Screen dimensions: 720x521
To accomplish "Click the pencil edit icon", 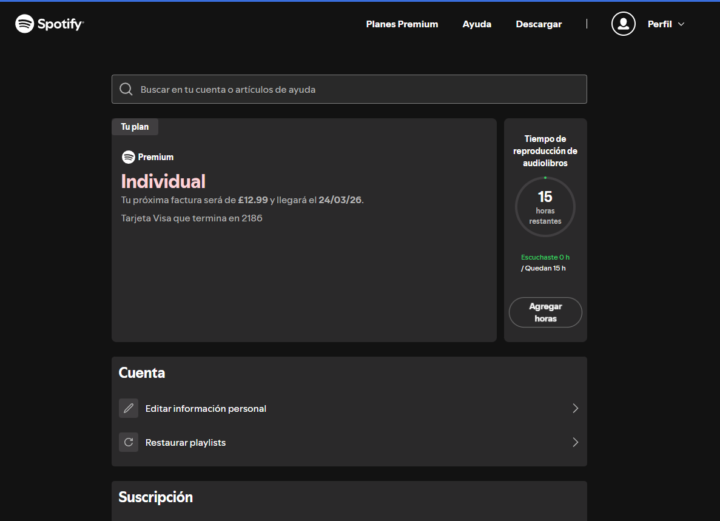I will point(128,408).
